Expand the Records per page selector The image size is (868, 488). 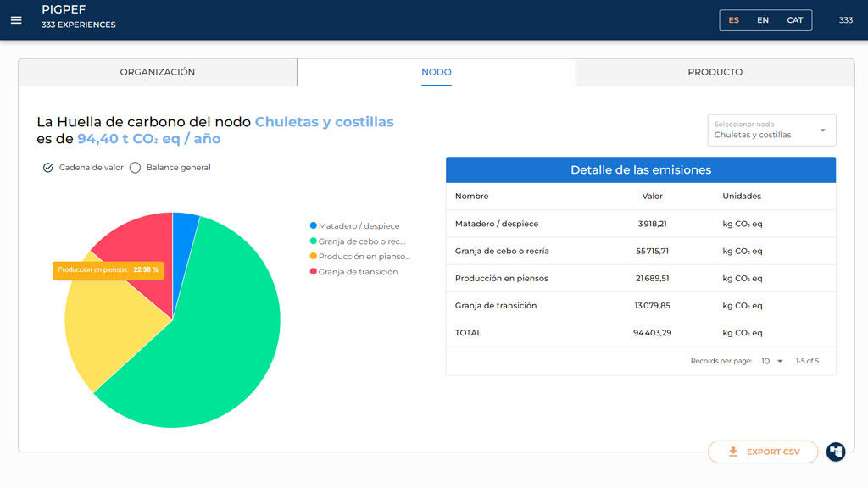tap(772, 361)
